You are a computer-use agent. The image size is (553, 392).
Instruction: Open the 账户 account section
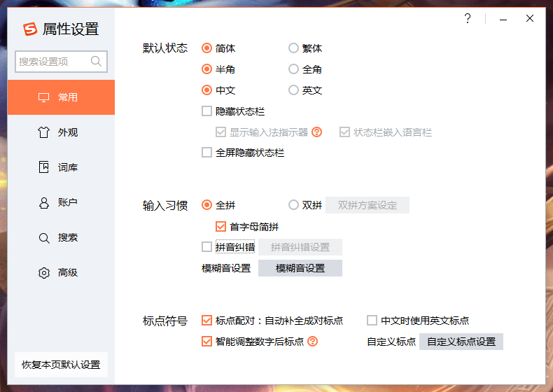[60, 202]
